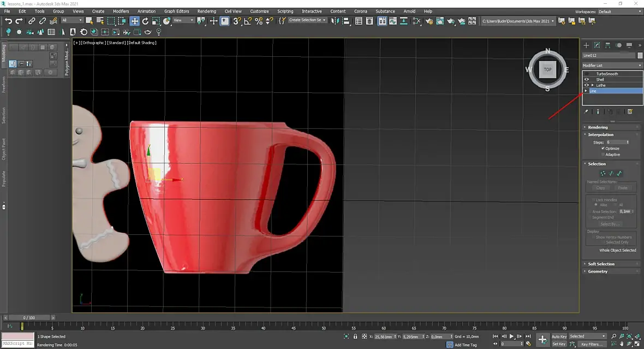Select the Move transform tool

(x=134, y=21)
